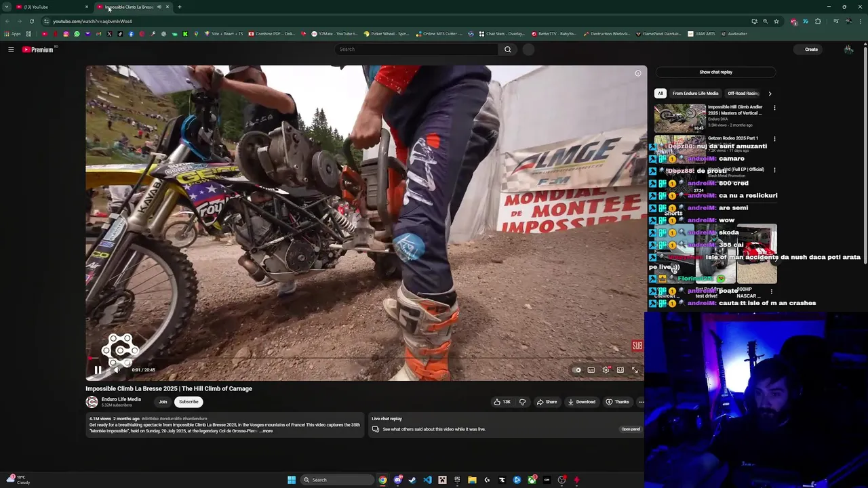Viewport: 868px width, 488px height.
Task: Open the Audioalter bookmark
Action: pos(734,34)
